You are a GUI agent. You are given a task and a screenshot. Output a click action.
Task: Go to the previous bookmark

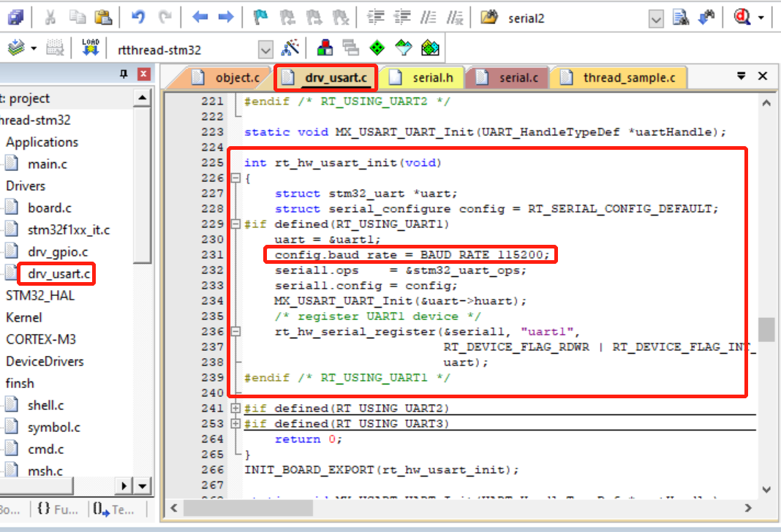(x=287, y=18)
